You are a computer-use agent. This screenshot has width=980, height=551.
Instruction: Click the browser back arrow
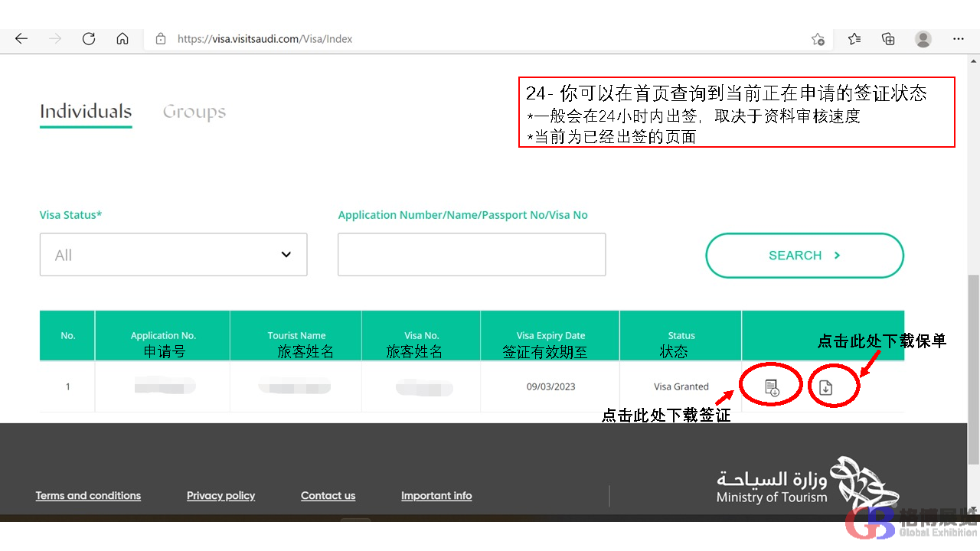[x=21, y=39]
